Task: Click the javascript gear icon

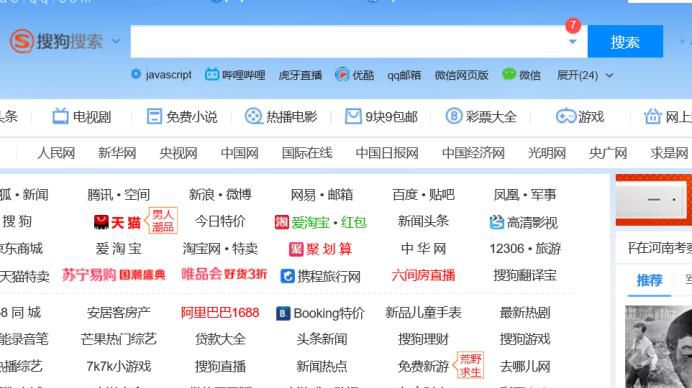Action: (136, 74)
